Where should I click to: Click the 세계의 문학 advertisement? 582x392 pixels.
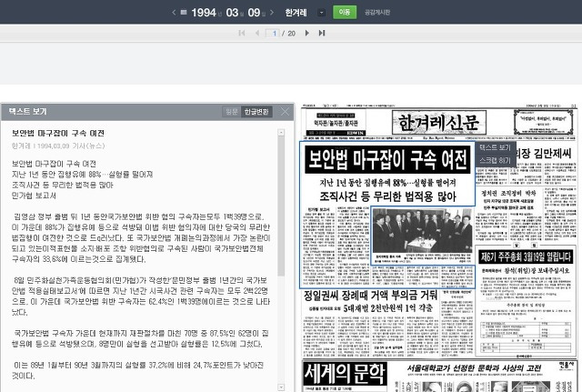(345, 376)
